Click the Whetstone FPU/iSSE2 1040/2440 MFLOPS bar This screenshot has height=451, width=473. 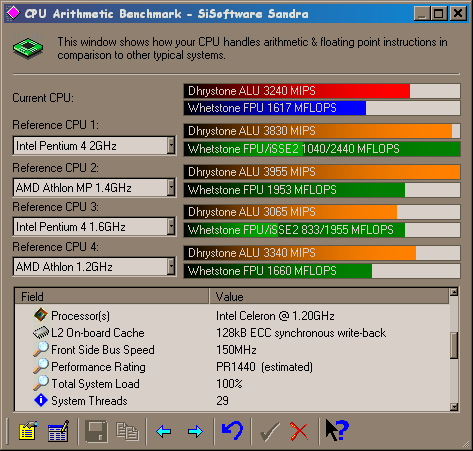pyautogui.click(x=322, y=149)
